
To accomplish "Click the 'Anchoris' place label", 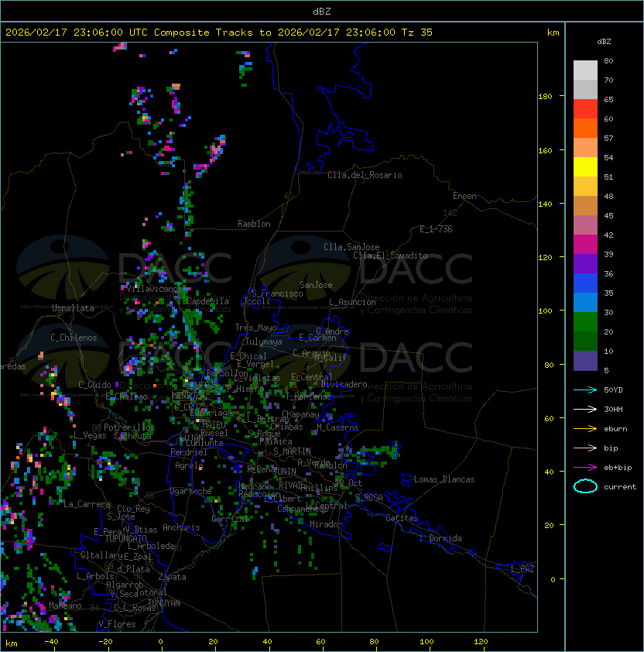I will click(x=181, y=527).
